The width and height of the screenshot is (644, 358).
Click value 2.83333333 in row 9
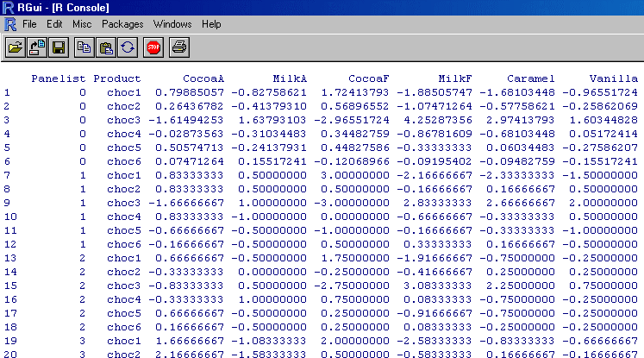[438, 203]
